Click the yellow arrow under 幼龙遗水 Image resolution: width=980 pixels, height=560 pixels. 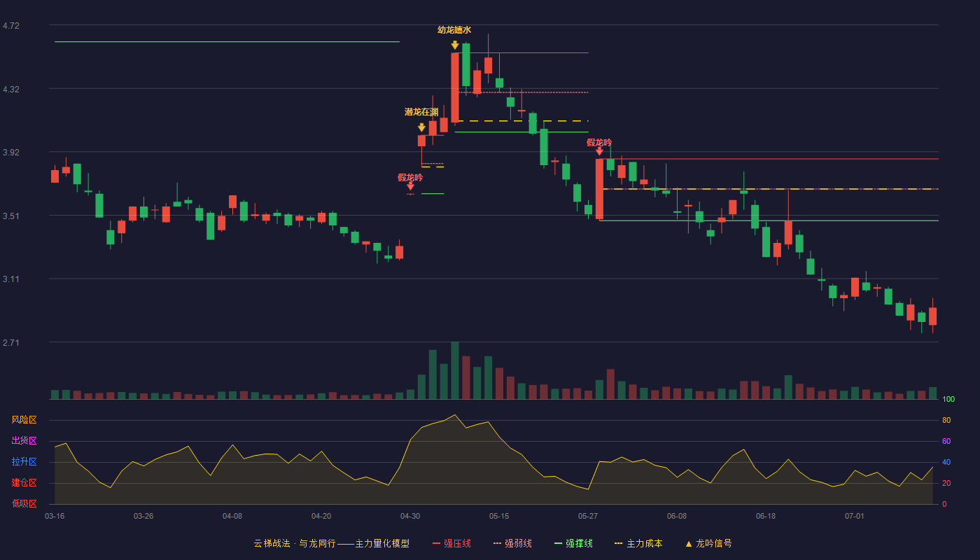tap(455, 45)
